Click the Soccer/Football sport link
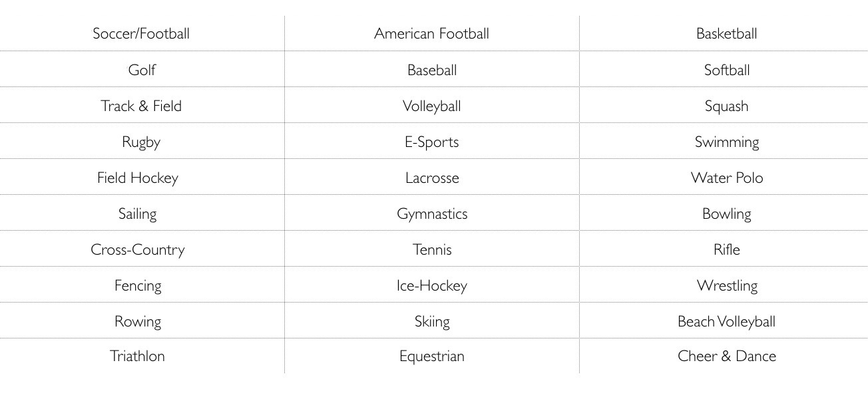Viewport: 868px width, 395px height. click(x=141, y=34)
